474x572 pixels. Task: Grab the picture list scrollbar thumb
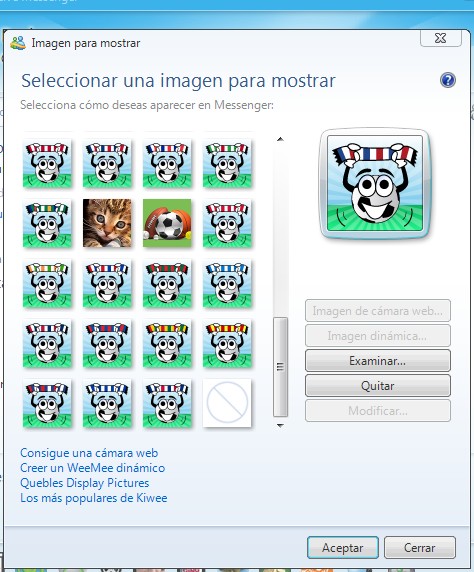point(280,367)
